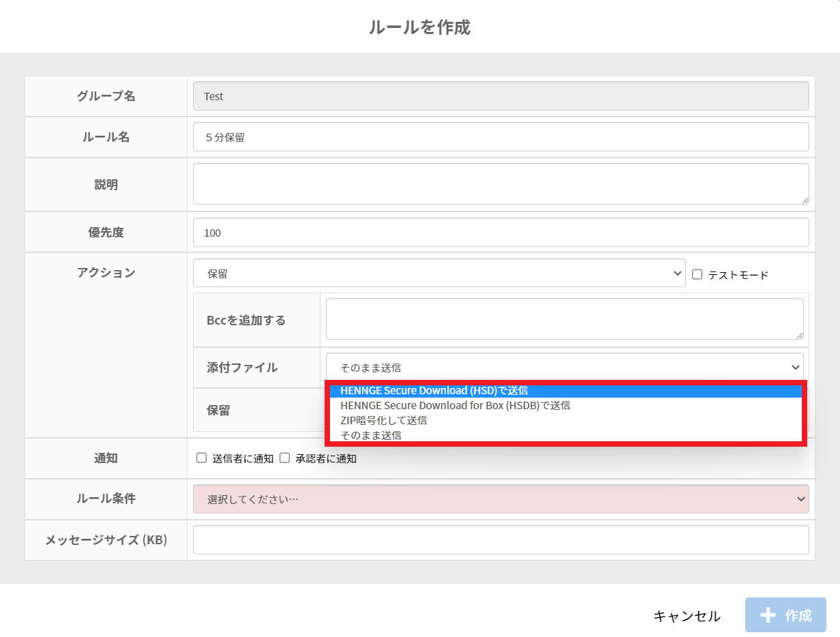Click the plus icon on 作成 button

click(x=768, y=615)
